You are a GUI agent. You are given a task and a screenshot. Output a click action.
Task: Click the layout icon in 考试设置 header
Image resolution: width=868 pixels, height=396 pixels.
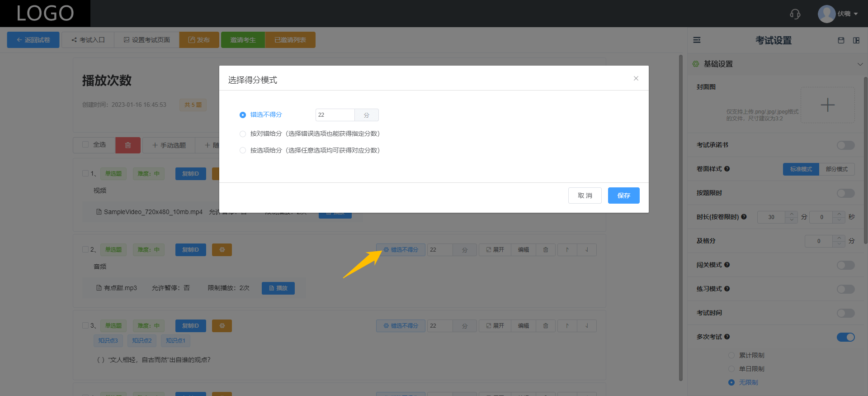pos(856,40)
